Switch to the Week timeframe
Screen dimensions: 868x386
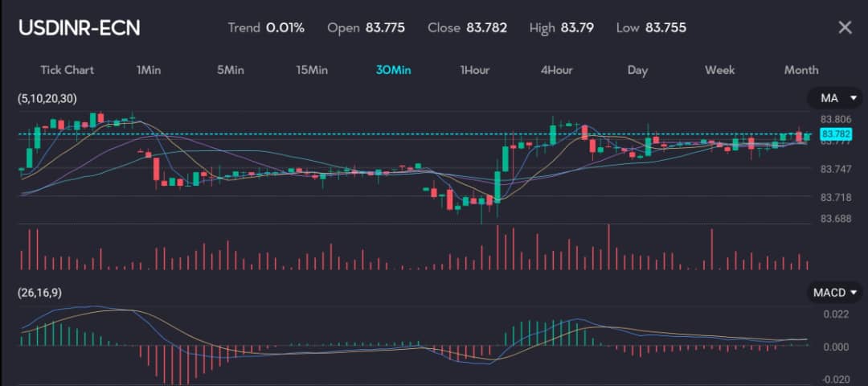(x=719, y=70)
